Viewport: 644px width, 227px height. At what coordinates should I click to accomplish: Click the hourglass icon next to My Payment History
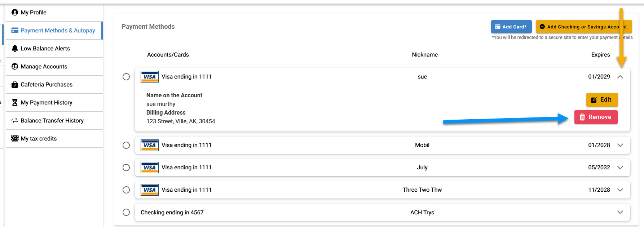click(15, 102)
